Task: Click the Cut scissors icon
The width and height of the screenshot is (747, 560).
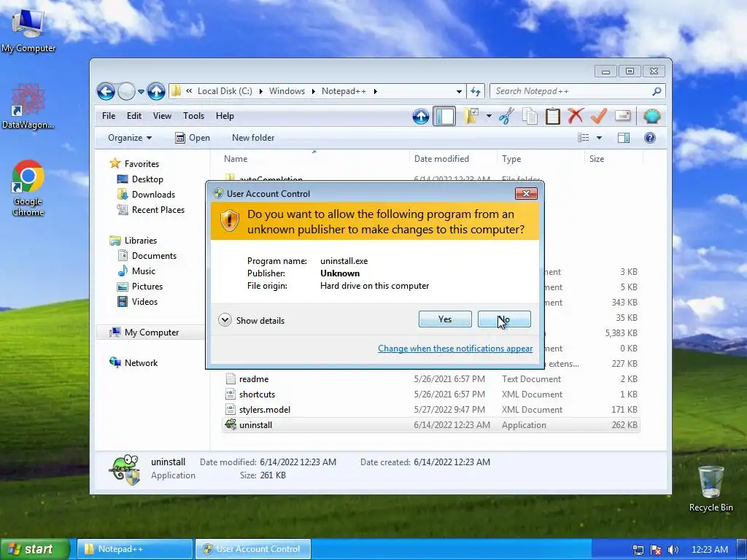Action: pyautogui.click(x=506, y=116)
